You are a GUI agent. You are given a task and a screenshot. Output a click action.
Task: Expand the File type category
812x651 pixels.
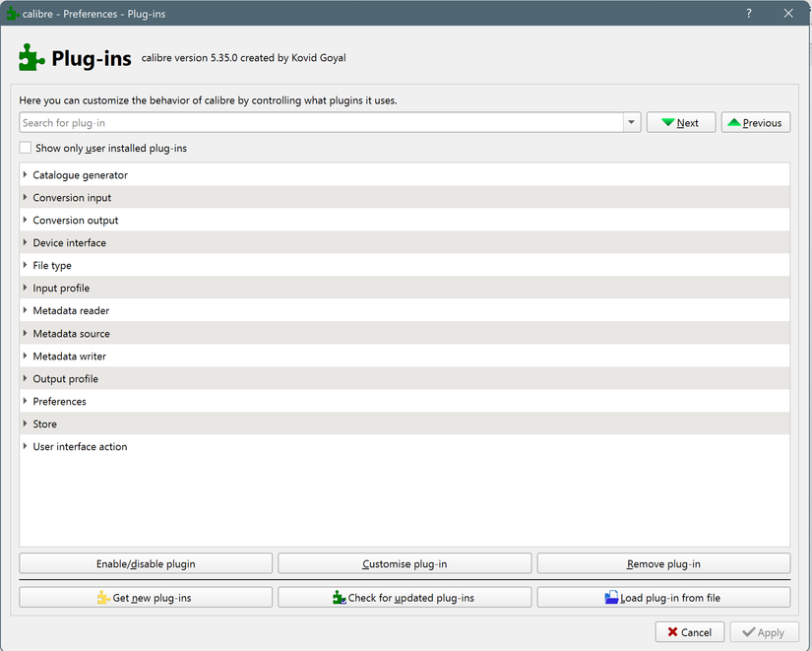click(25, 265)
